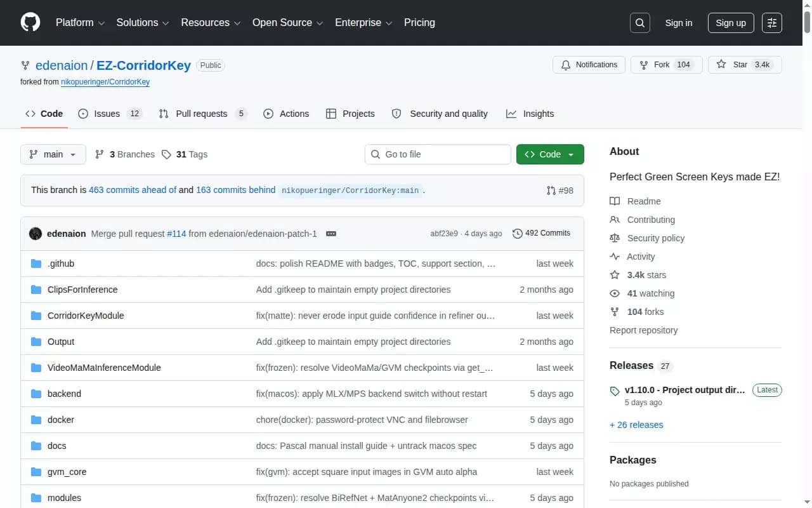The width and height of the screenshot is (812, 508).
Task: Switch to the Issues tab
Action: pos(110,114)
